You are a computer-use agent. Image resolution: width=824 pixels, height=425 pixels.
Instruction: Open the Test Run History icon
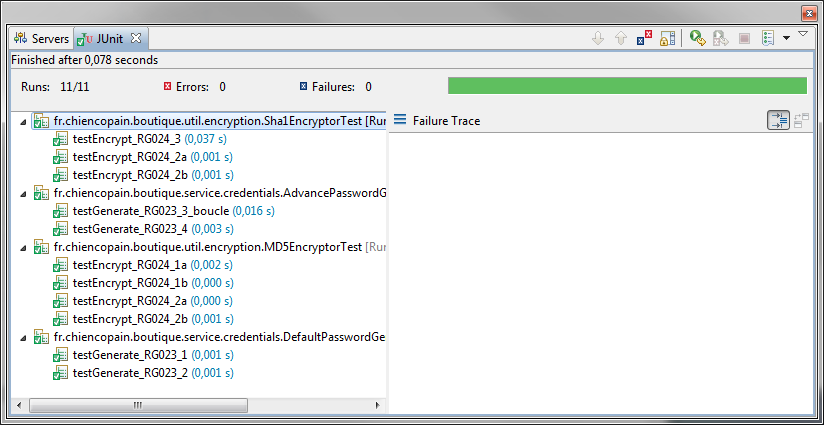(x=766, y=38)
